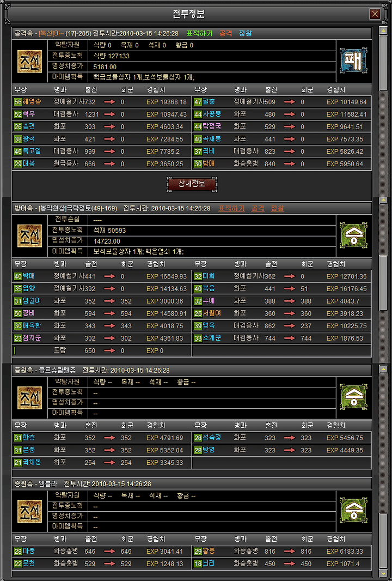Screen dimensions: 392x581
Task: Click scrollbar down arrow at bottom right
Action: coord(383,574)
